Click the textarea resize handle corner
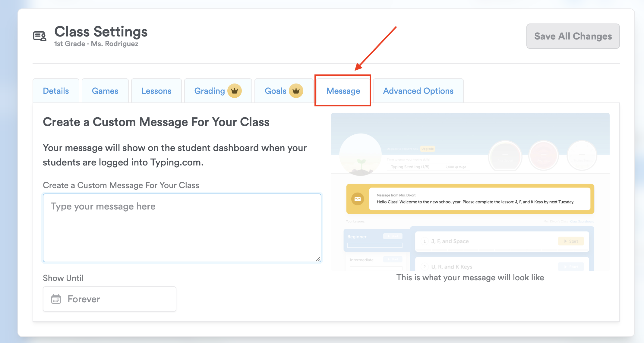The width and height of the screenshot is (644, 343). 318,259
